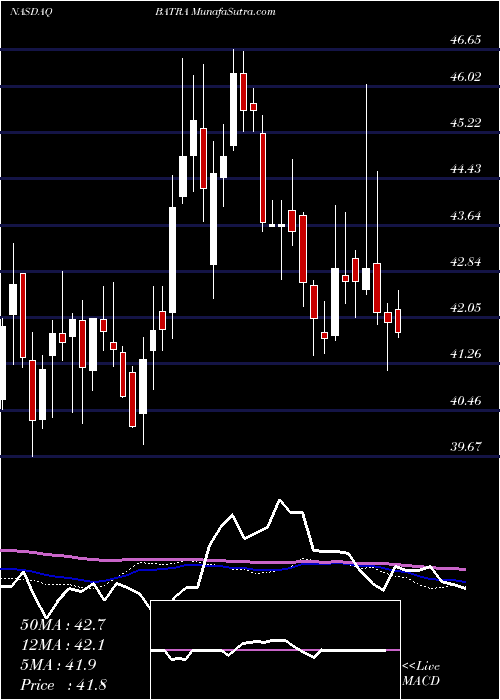Click the 46.02 price axis label

[466, 77]
